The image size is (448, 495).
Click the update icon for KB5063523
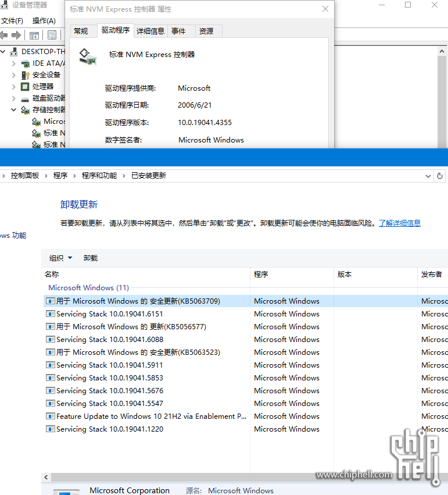[x=50, y=352]
